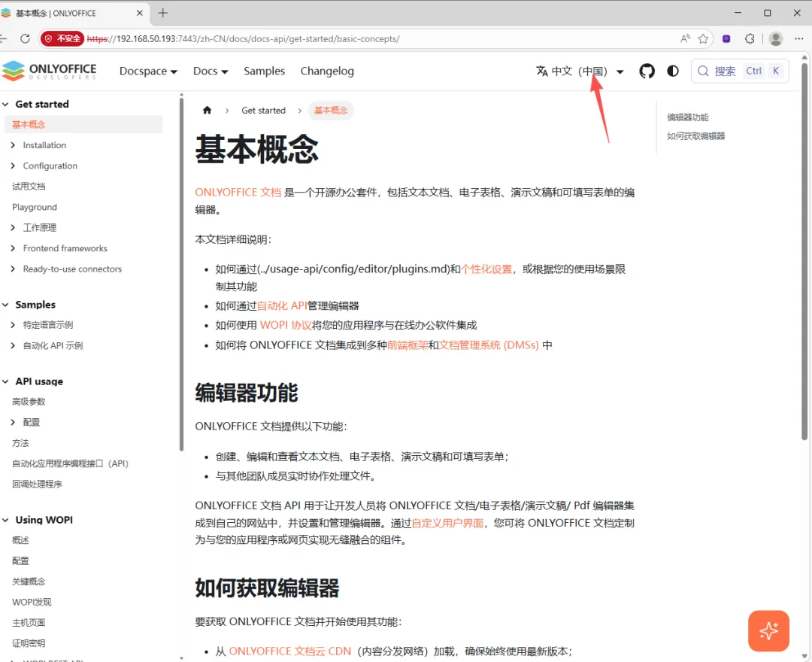Image resolution: width=812 pixels, height=662 pixels.
Task: Open the floating AI assistant sparkle button
Action: coord(768,630)
